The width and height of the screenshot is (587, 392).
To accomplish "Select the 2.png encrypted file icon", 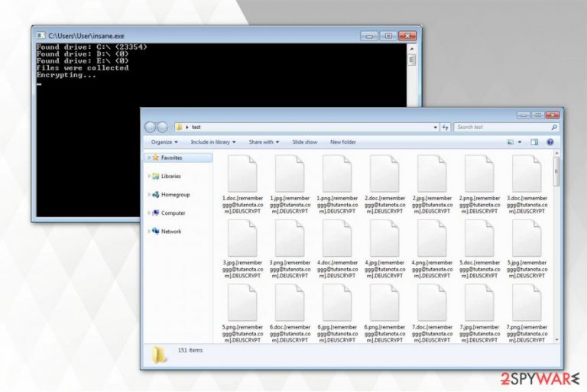I will [x=479, y=173].
